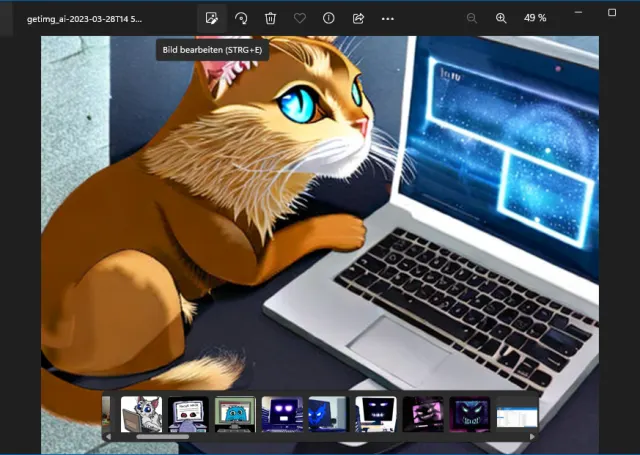Viewport: 640px width, 455px height.
Task: Open the Bild bearbeiten (edit image) tool
Action: pyautogui.click(x=211, y=18)
